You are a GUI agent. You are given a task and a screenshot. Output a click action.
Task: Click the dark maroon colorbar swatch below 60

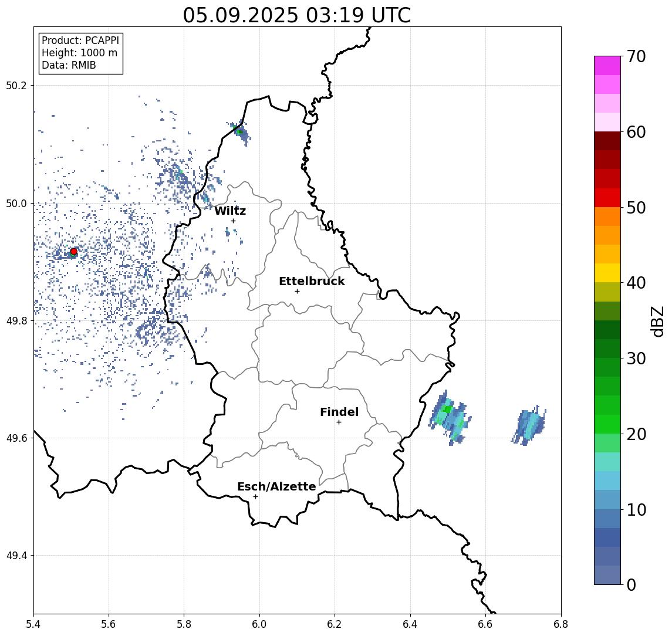tap(607, 141)
